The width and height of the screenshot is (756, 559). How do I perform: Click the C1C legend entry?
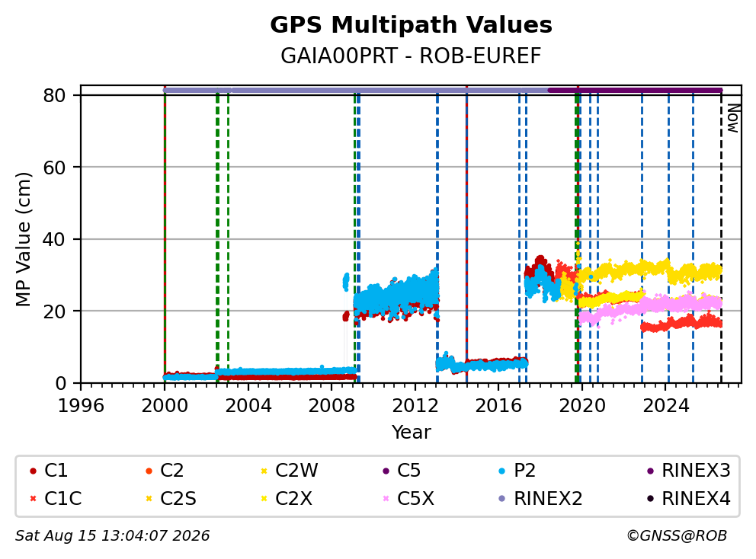(56, 498)
